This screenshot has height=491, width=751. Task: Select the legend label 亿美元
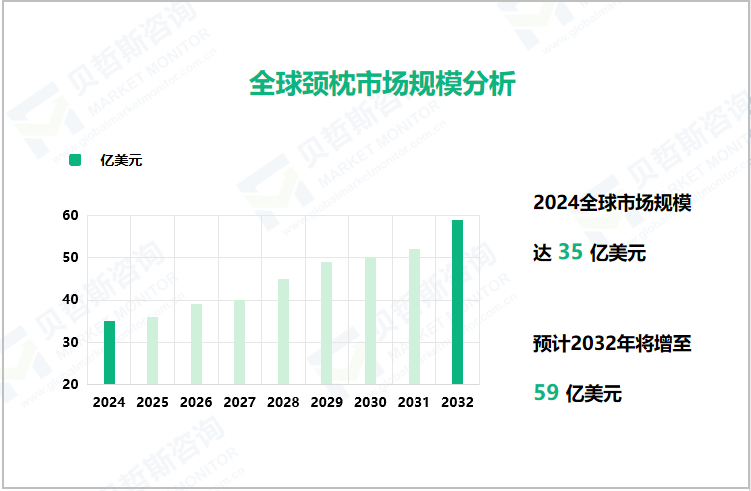pos(121,160)
